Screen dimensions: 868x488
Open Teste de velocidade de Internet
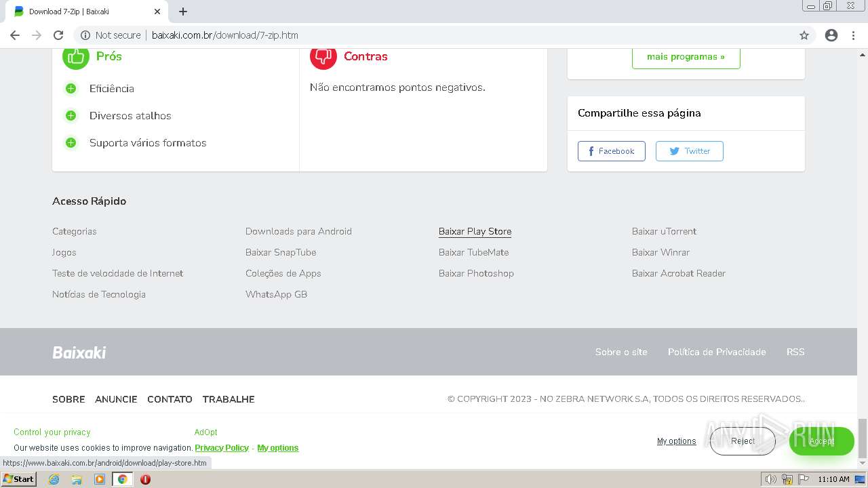tap(118, 273)
